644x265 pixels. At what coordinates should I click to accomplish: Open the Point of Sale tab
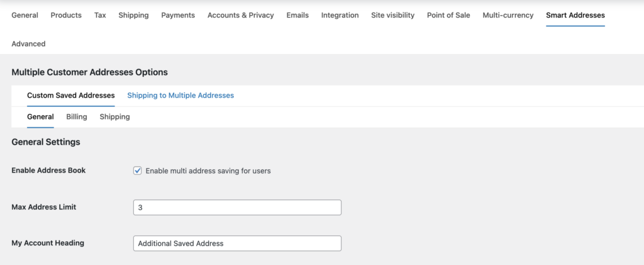(448, 15)
